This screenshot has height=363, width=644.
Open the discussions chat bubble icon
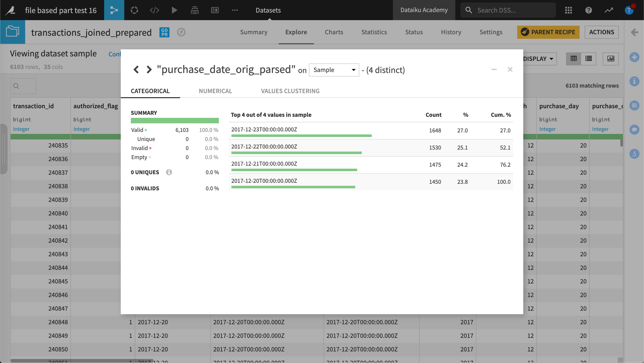[x=634, y=129]
